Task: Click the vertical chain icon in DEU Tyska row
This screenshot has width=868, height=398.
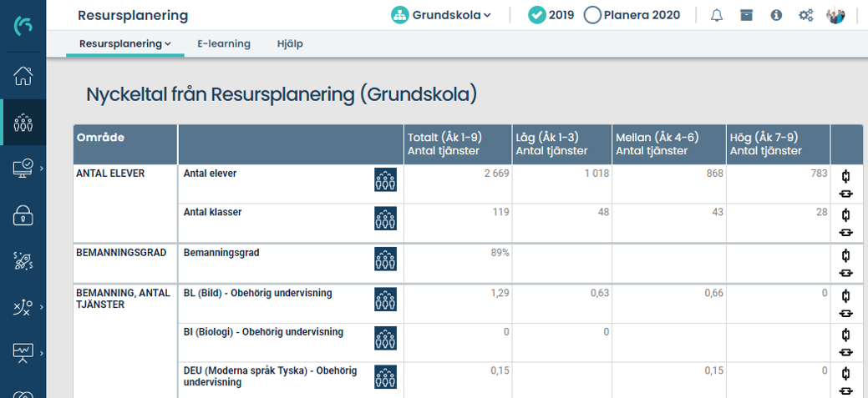Action: coord(845,374)
